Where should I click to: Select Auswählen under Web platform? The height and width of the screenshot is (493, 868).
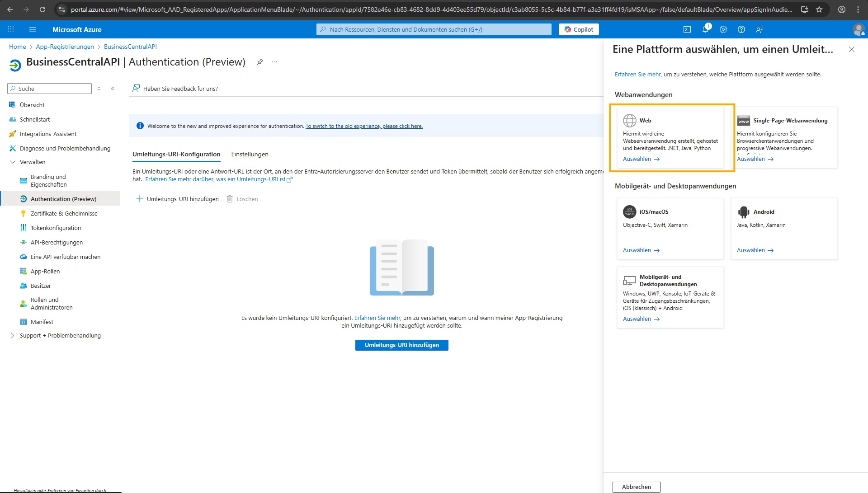[641, 159]
